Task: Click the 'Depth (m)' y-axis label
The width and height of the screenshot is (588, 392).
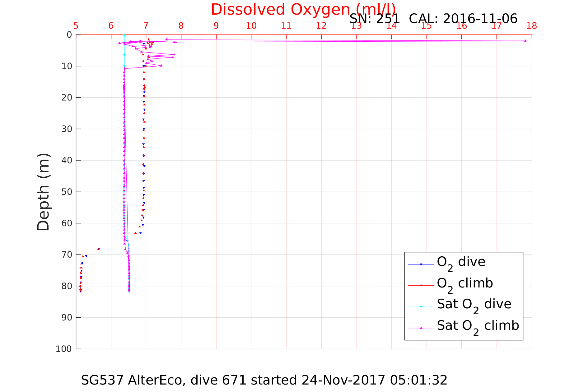Action: click(43, 192)
